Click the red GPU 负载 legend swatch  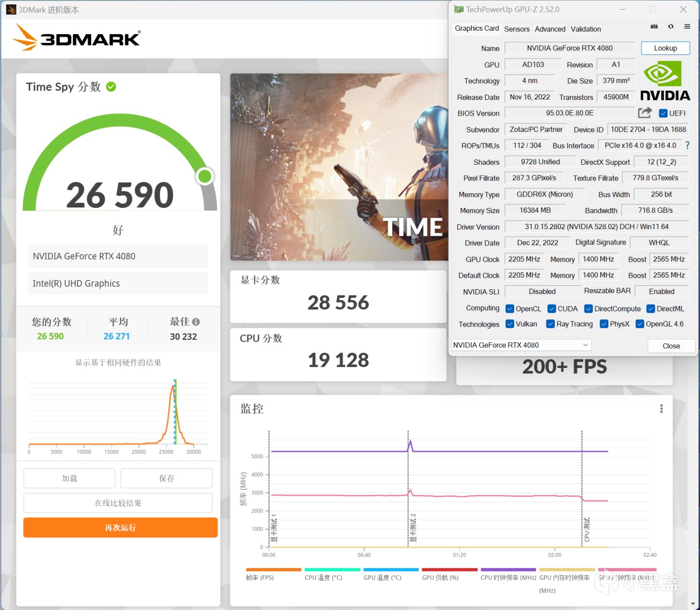pyautogui.click(x=450, y=570)
